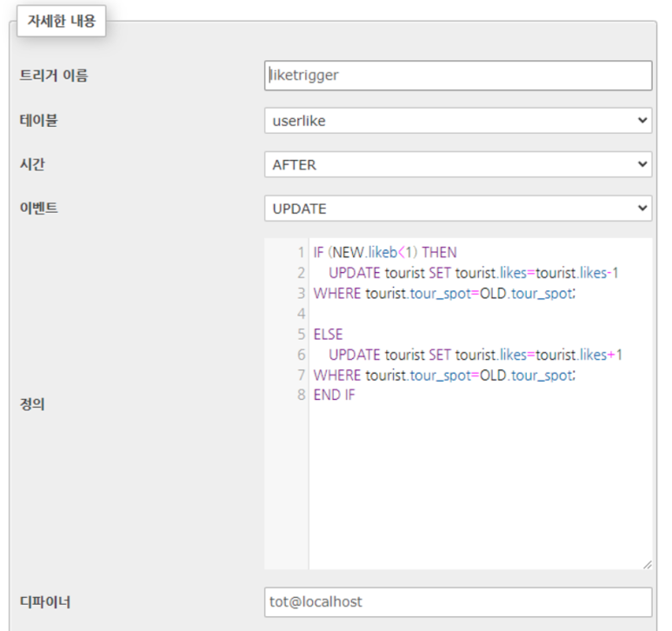Click the definer field with tot@localhost
Viewport: 672px width, 631px height.
[x=458, y=601]
